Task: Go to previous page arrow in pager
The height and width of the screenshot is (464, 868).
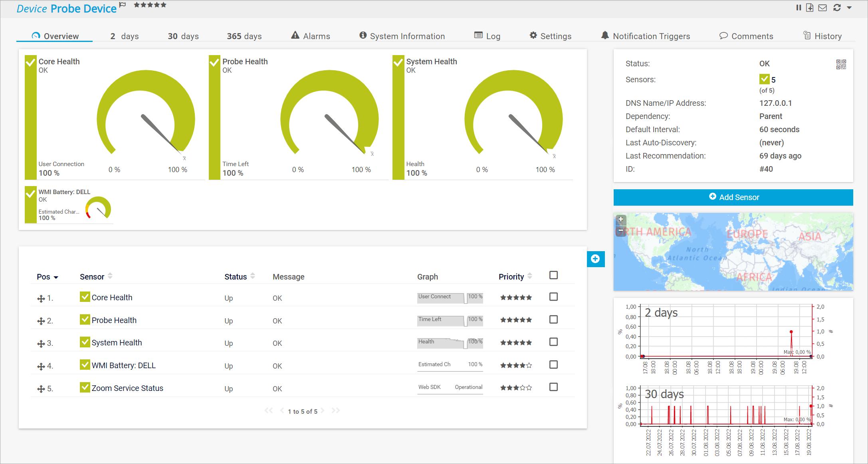Action: coord(282,410)
